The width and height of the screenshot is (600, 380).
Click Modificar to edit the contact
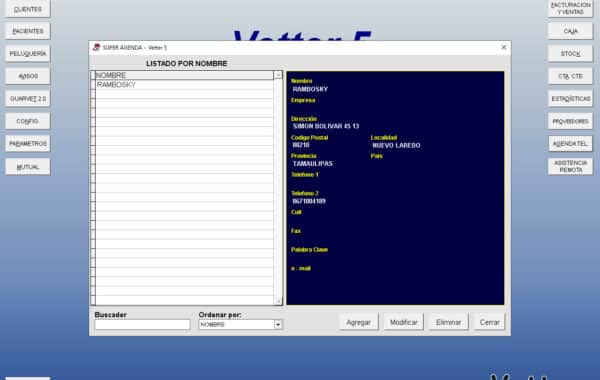403,322
